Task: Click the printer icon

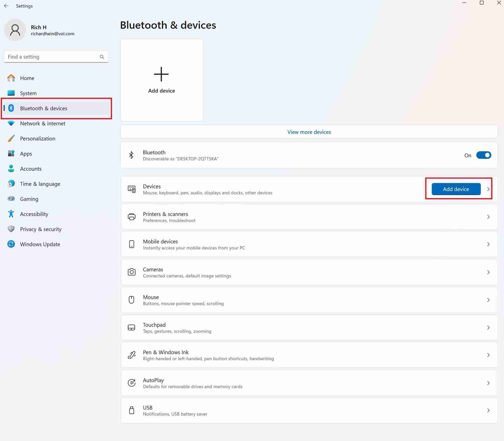Action: coord(132,217)
